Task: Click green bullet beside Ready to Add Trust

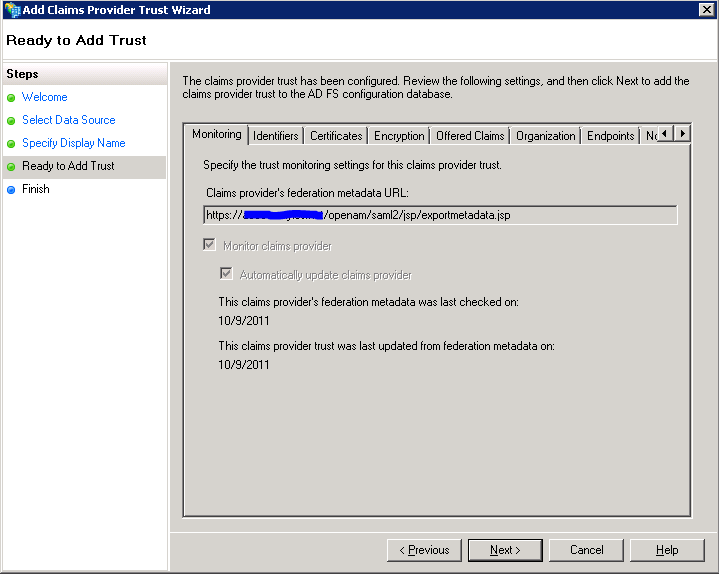Action: tap(11, 167)
